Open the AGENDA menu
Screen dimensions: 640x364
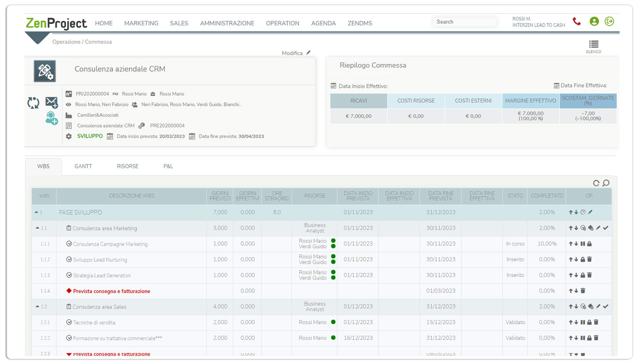(323, 23)
